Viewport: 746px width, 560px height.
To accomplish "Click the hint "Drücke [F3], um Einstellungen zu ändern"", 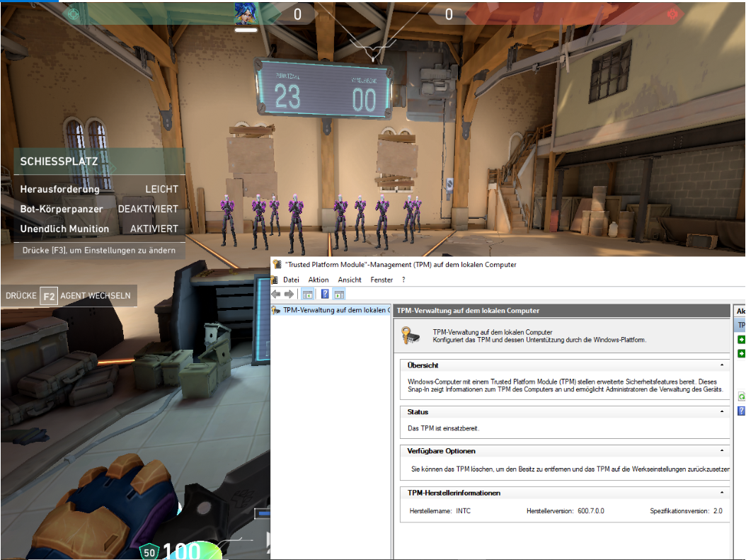I will coord(99,250).
